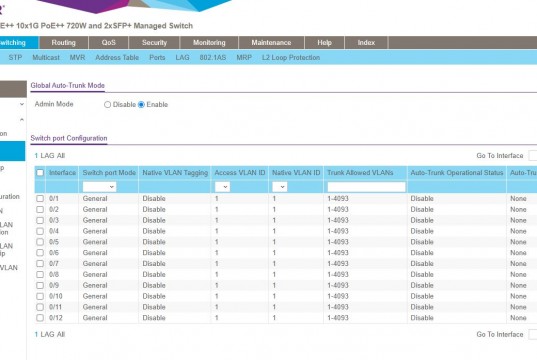
Task: Click the Native VLAN Tagging column header
Action: coord(175,173)
